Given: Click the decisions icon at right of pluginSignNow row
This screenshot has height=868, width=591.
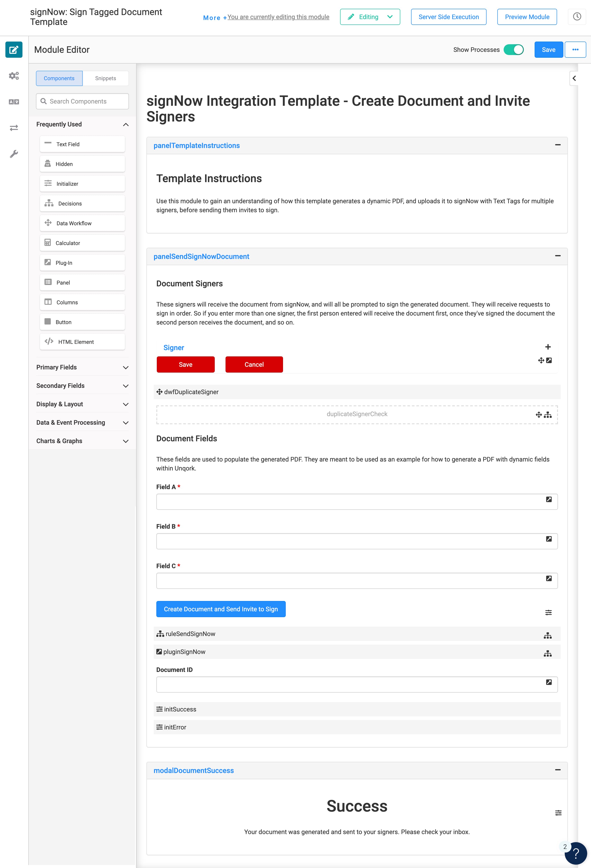Looking at the screenshot, I should [547, 654].
